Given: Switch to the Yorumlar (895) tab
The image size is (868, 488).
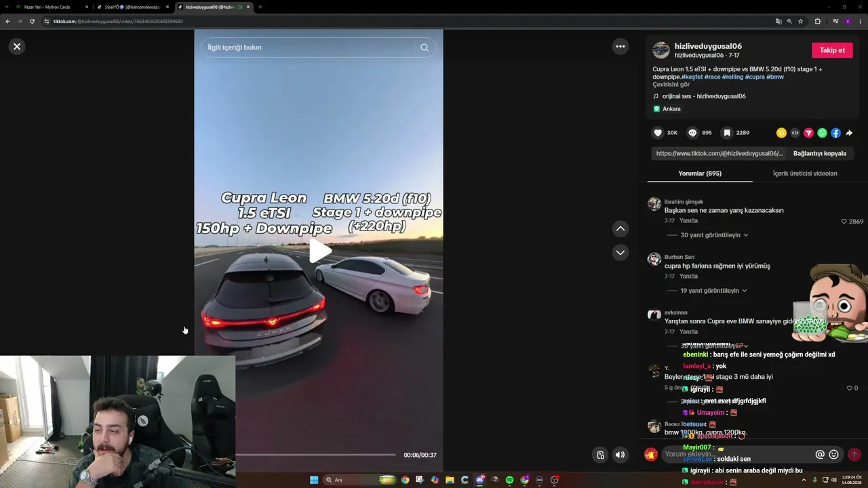Looking at the screenshot, I should (700, 174).
